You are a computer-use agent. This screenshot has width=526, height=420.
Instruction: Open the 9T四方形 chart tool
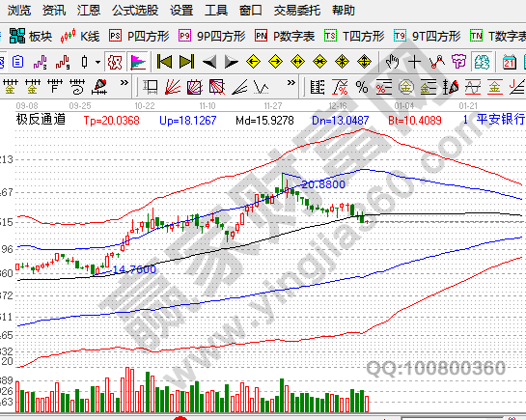[427, 36]
